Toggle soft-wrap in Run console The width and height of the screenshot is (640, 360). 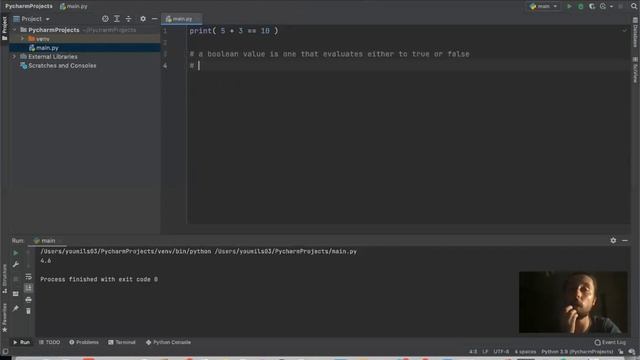pos(28,277)
